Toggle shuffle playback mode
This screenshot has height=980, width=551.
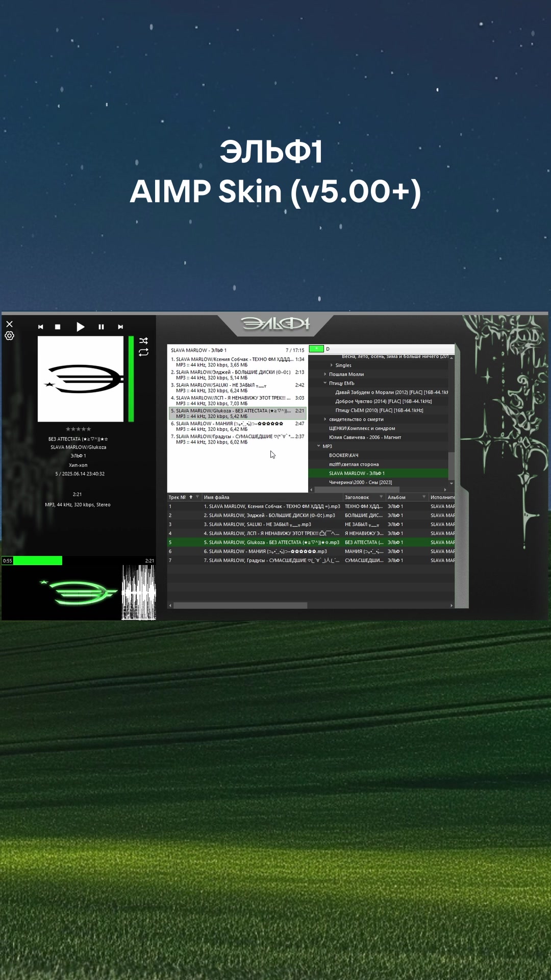coord(143,341)
